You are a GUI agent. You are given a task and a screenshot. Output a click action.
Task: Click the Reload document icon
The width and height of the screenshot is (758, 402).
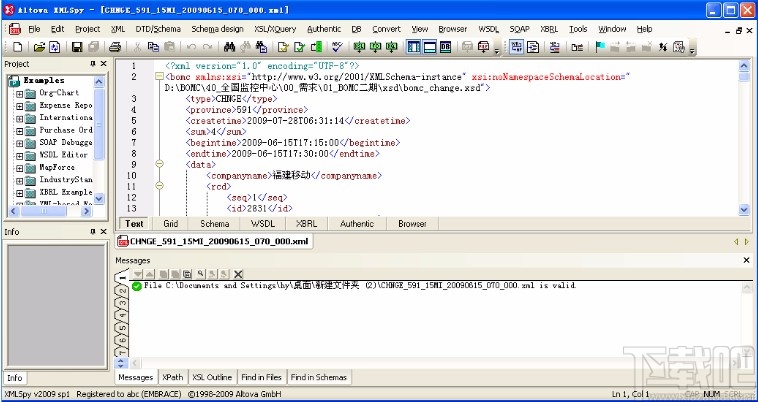coord(54,47)
